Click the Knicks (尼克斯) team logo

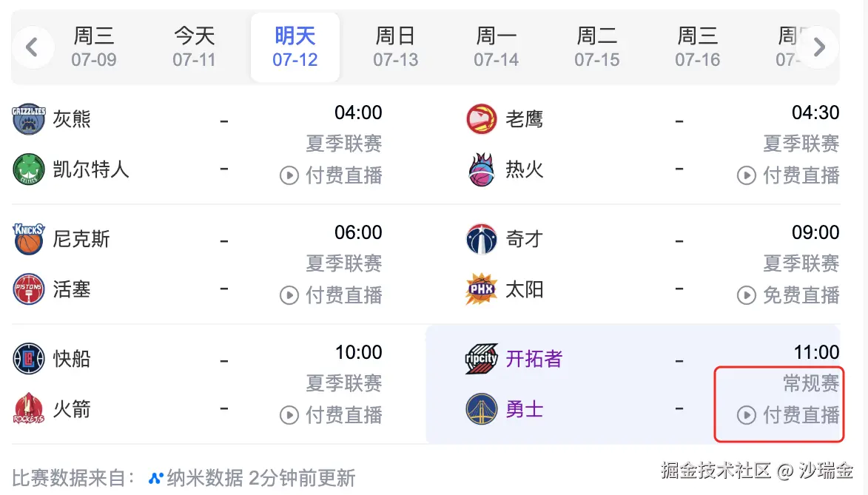point(29,239)
